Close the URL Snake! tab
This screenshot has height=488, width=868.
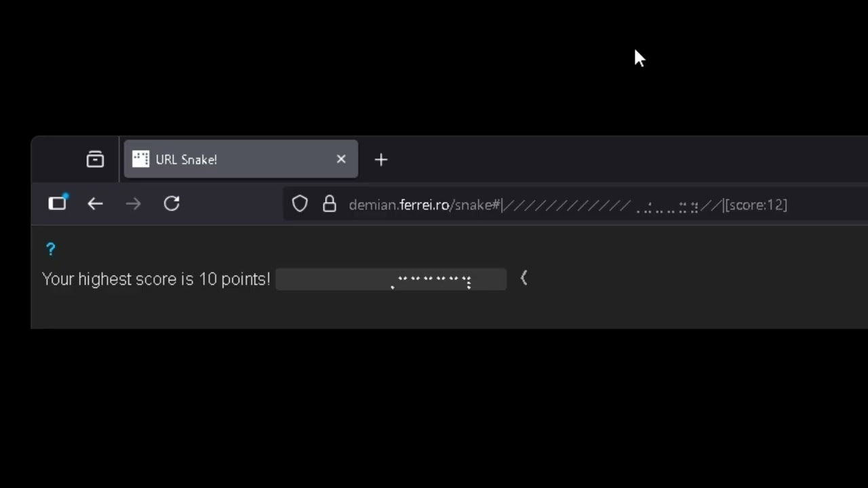[341, 159]
